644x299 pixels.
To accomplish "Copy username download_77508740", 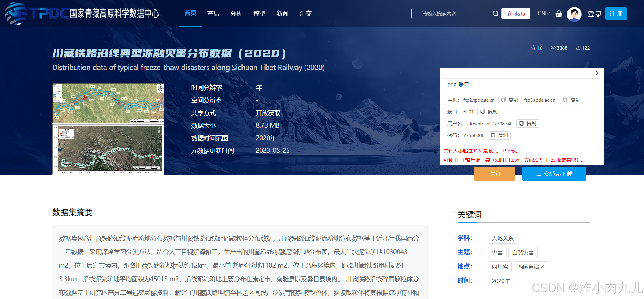I will point(528,124).
